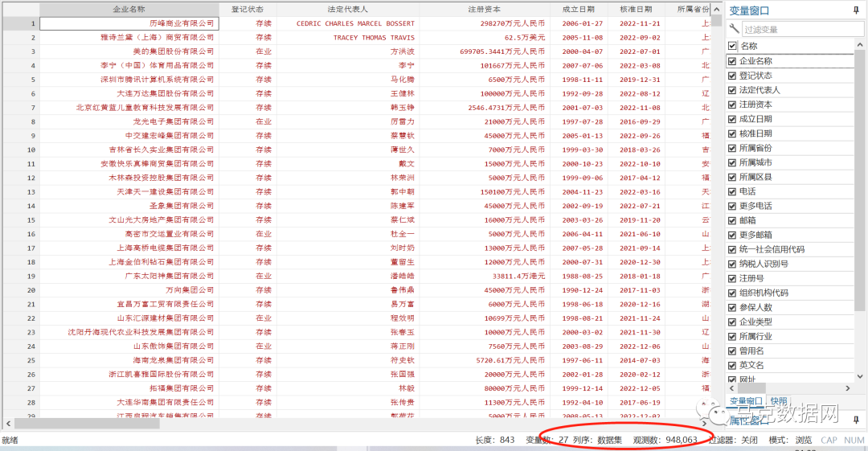Click the 深圳市腾讯计算机系统有限公司 cell

129,80
